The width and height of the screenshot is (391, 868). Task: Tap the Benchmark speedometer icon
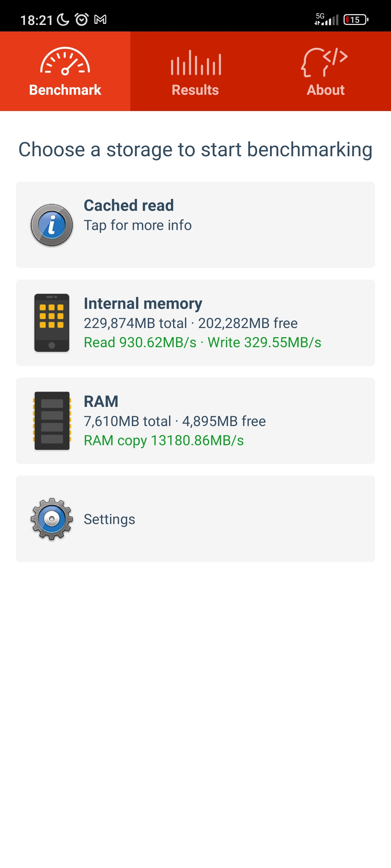tap(65, 61)
